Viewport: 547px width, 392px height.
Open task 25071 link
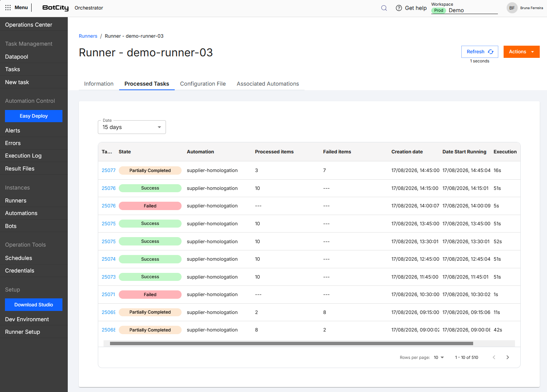click(108, 295)
